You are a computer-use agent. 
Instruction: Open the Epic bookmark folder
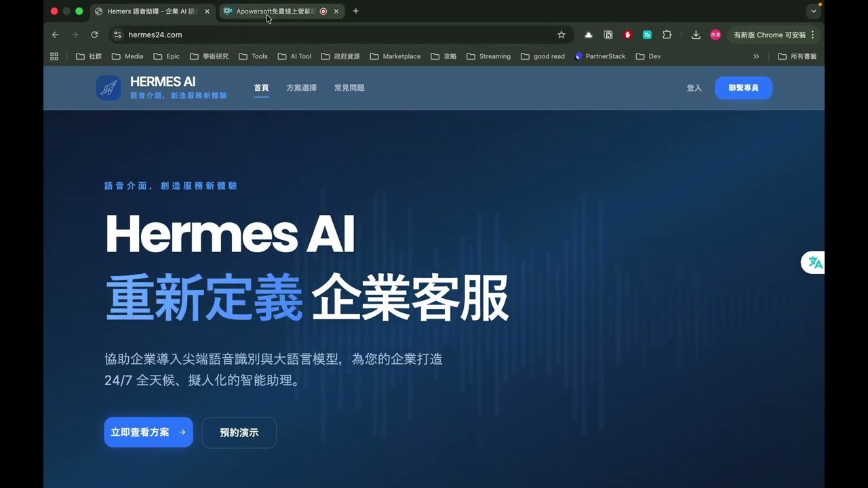[x=167, y=56]
